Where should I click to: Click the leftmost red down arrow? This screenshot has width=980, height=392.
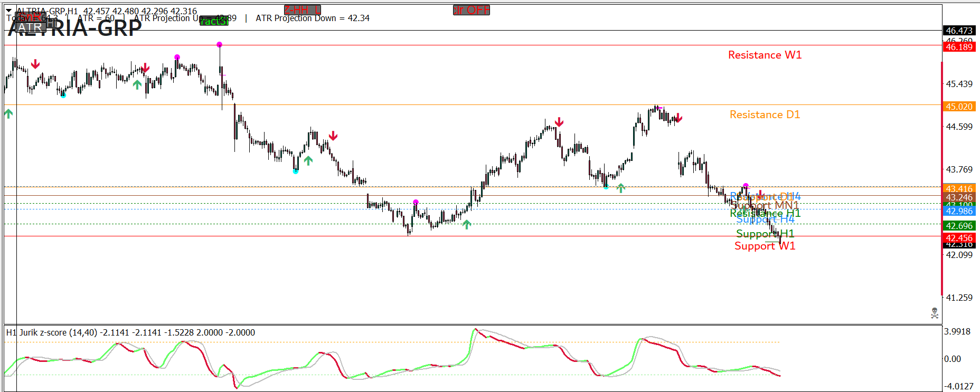(x=35, y=64)
